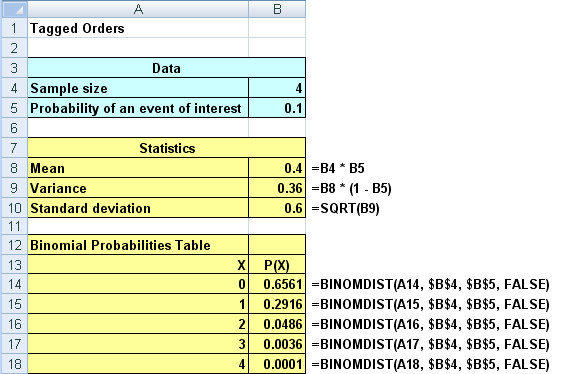The height and width of the screenshot is (374, 577).
Task: Select the 'Sample size' label cell
Action: (x=138, y=88)
